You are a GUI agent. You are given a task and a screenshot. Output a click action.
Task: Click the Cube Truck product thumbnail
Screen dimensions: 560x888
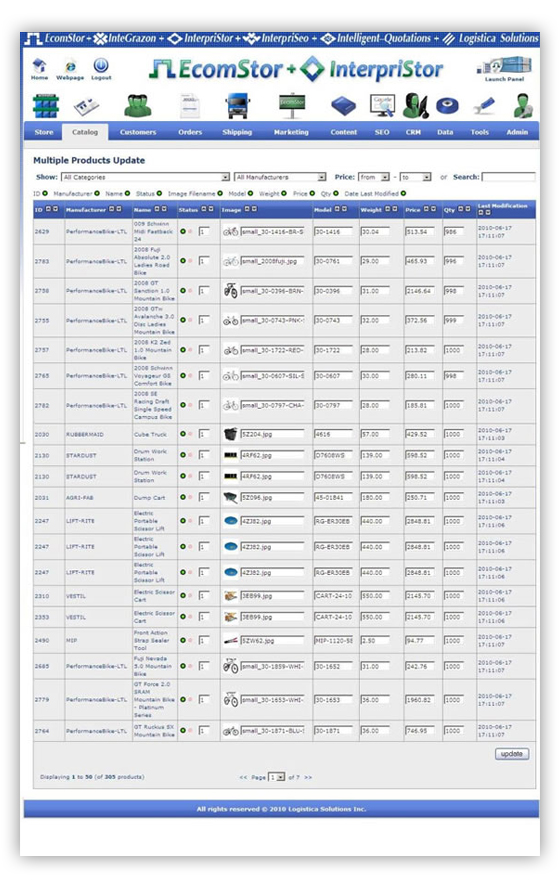pyautogui.click(x=230, y=434)
